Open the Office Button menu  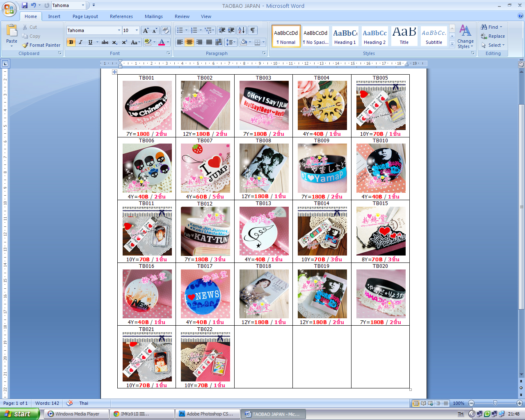pos(9,9)
